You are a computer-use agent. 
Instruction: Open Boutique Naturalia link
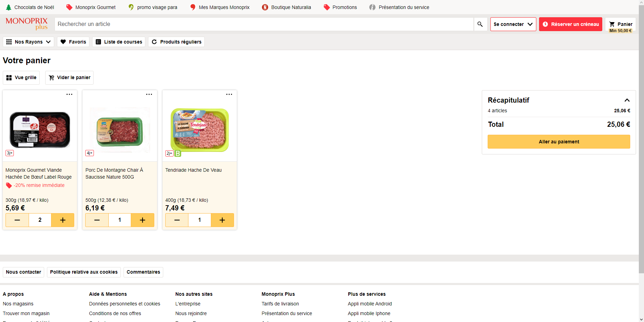tap(286, 7)
